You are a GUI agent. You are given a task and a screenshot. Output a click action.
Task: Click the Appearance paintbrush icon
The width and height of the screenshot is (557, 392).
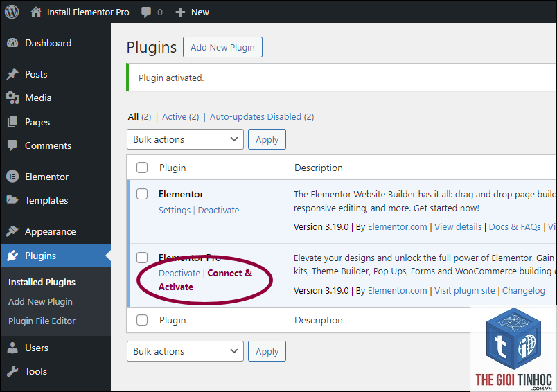tap(12, 231)
